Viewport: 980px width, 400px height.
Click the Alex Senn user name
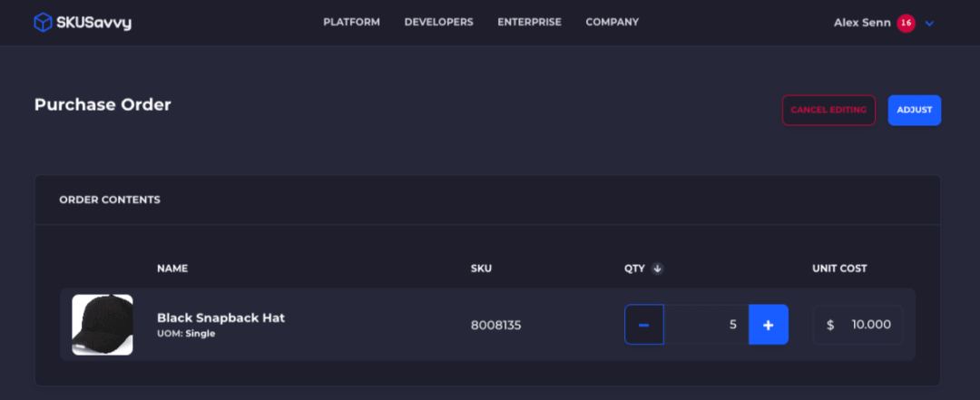click(862, 23)
